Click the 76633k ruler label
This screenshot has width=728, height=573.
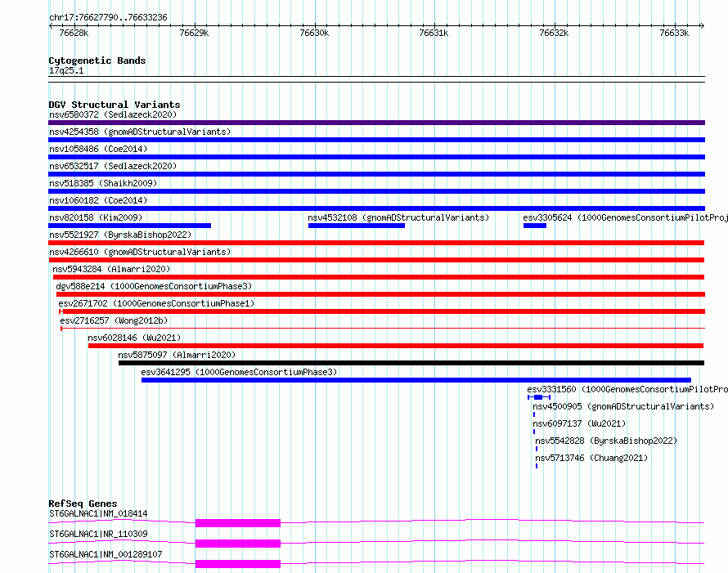(674, 33)
